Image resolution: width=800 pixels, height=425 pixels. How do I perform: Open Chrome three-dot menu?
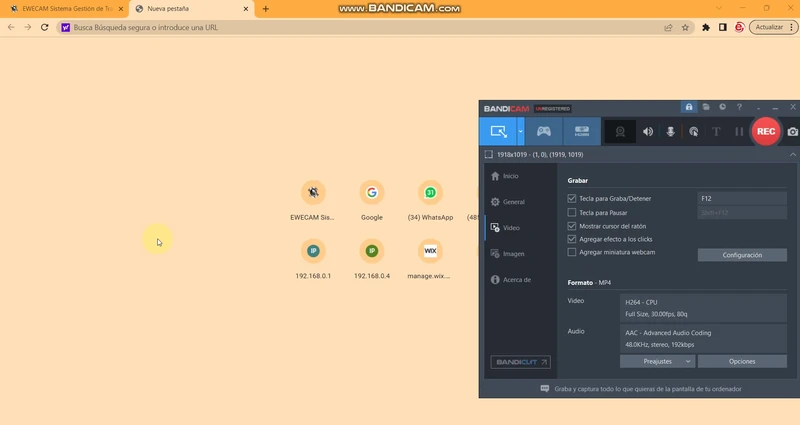tap(792, 28)
